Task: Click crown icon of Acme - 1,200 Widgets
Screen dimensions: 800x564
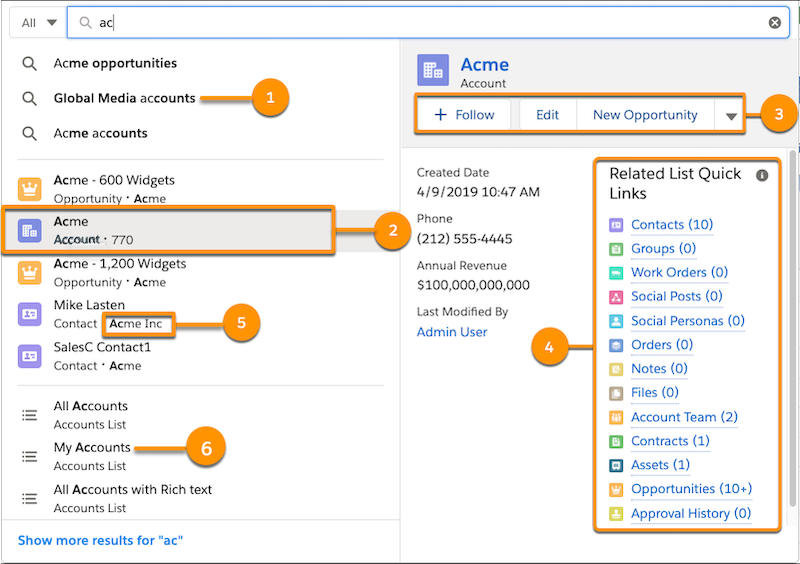Action: pyautogui.click(x=30, y=273)
